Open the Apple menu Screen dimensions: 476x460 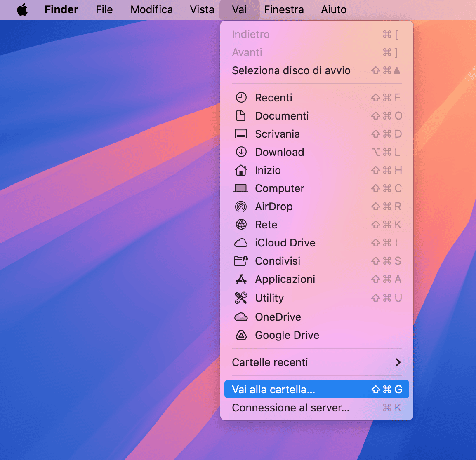[x=22, y=9]
